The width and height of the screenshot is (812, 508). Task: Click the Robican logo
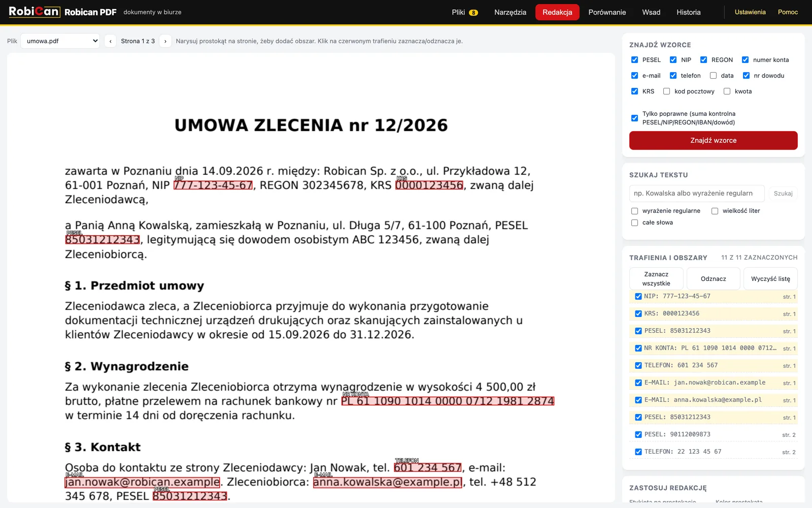click(35, 12)
